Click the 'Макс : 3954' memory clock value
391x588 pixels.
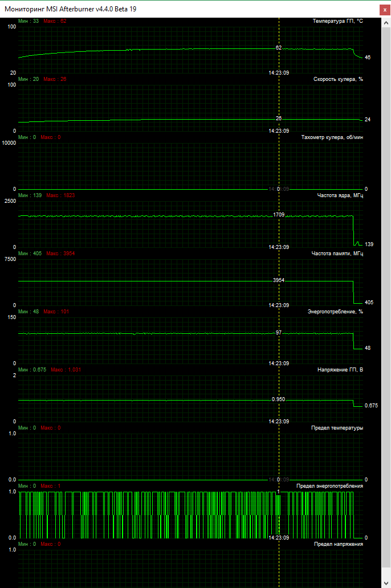point(60,254)
